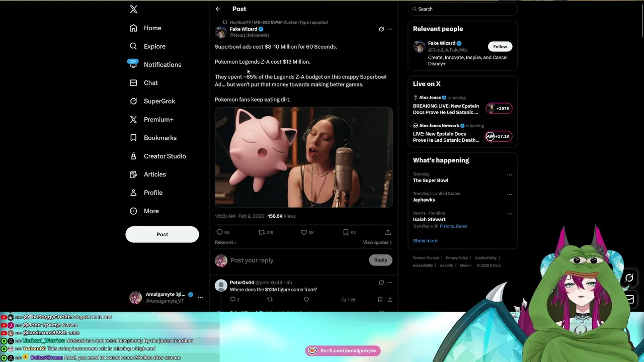Screen dimensions: 644x362
Task: Open View quotes link
Action: 377,242
